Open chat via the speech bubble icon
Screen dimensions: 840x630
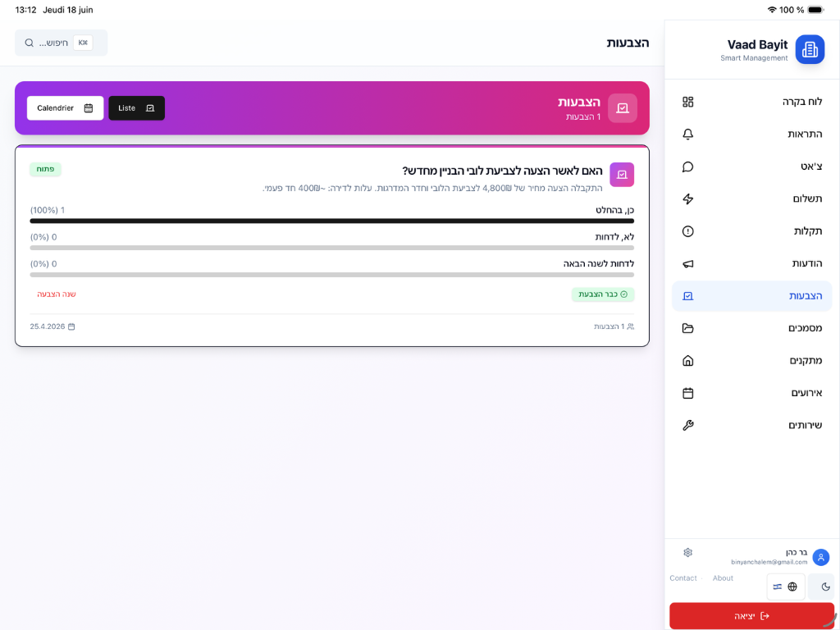[688, 167]
